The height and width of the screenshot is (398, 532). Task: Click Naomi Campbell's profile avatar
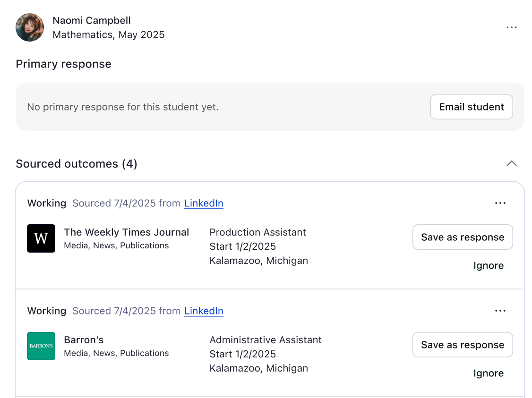point(30,27)
